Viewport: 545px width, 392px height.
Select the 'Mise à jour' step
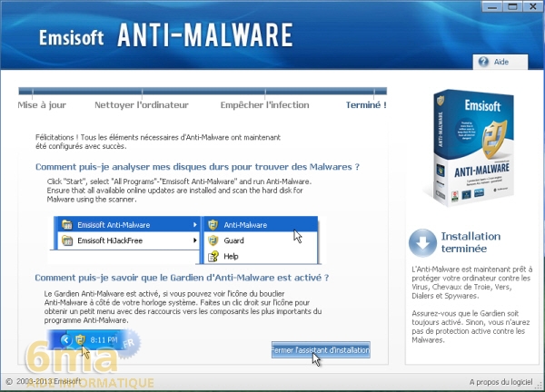click(x=42, y=105)
